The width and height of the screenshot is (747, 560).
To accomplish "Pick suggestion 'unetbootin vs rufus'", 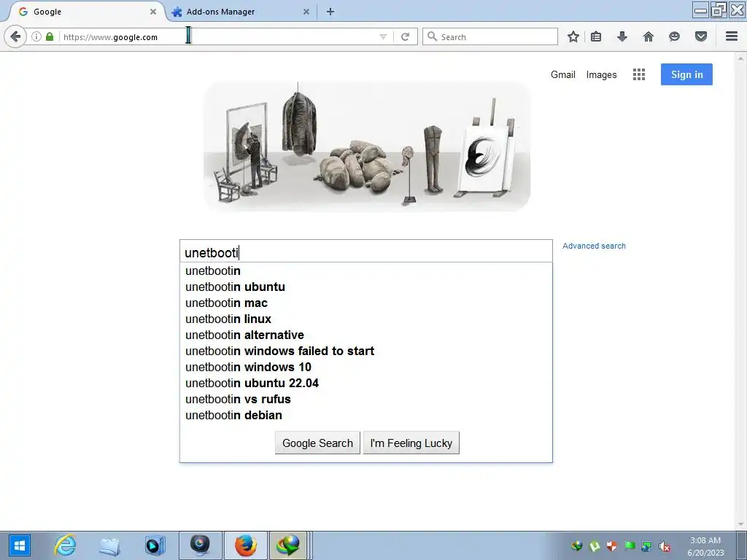I will [x=366, y=399].
